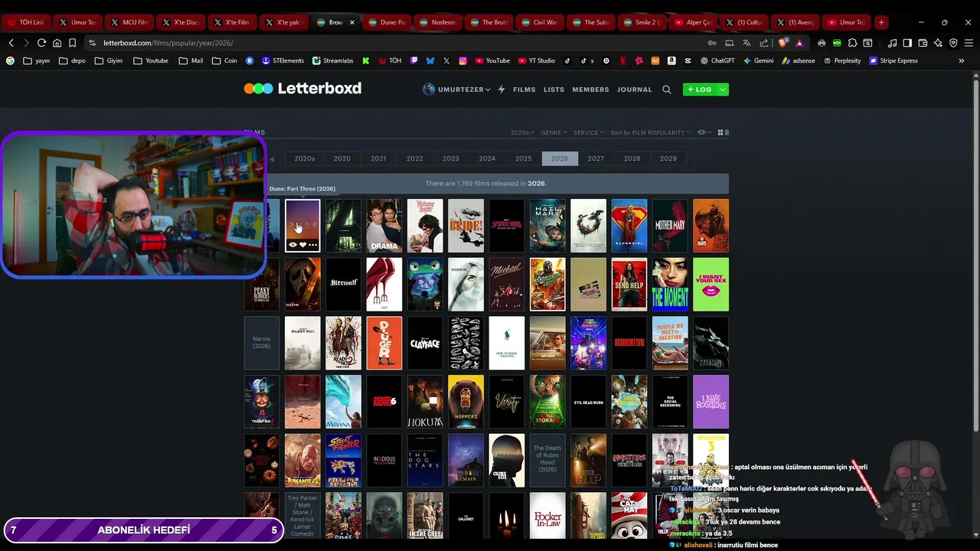Open the browser hamburger main menu
980x551 pixels.
(969, 43)
